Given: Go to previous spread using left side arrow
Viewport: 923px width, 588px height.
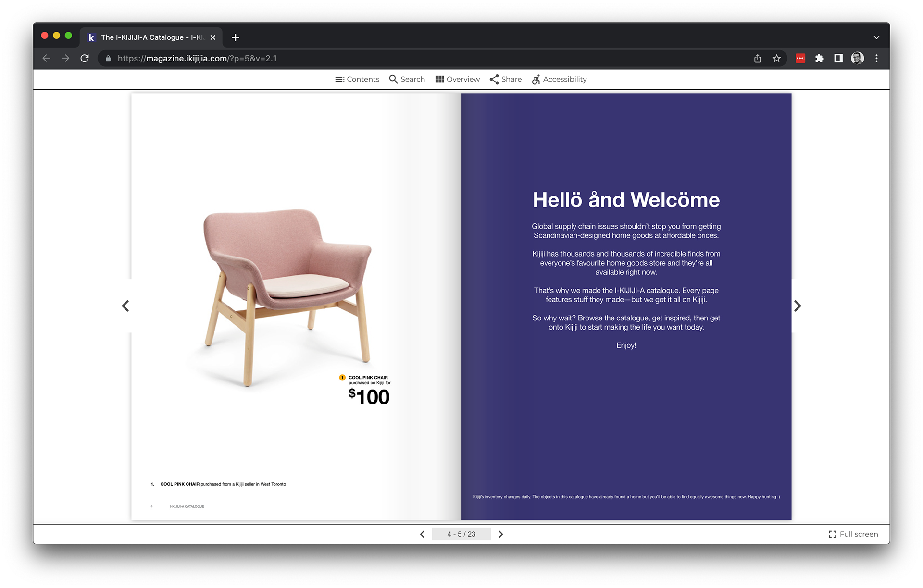Looking at the screenshot, I should [125, 306].
